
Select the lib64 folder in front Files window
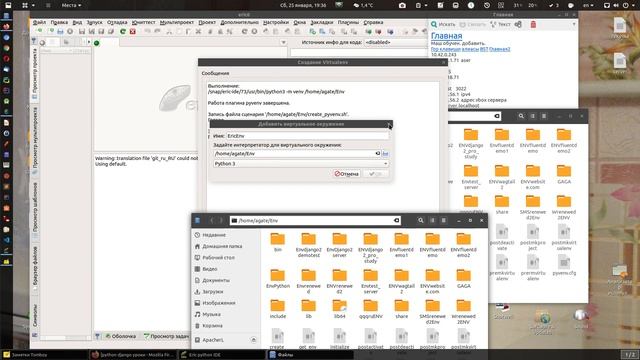340,309
